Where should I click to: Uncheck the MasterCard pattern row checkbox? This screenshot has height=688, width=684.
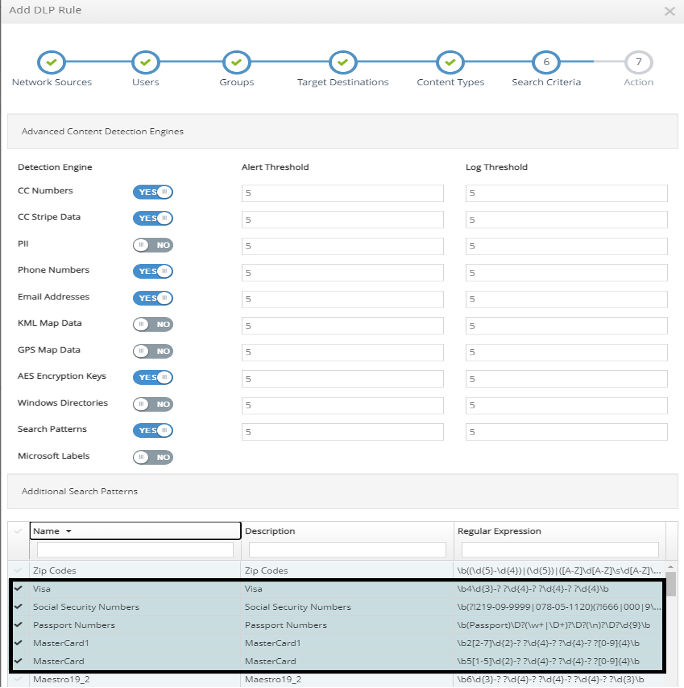(x=18, y=661)
